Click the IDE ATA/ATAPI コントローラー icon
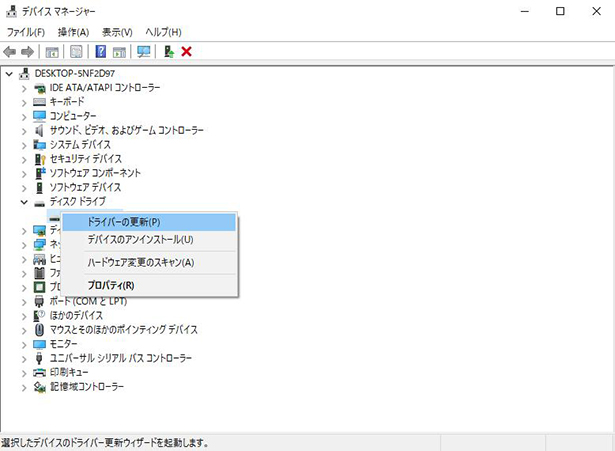The height and width of the screenshot is (451, 615). point(40,88)
